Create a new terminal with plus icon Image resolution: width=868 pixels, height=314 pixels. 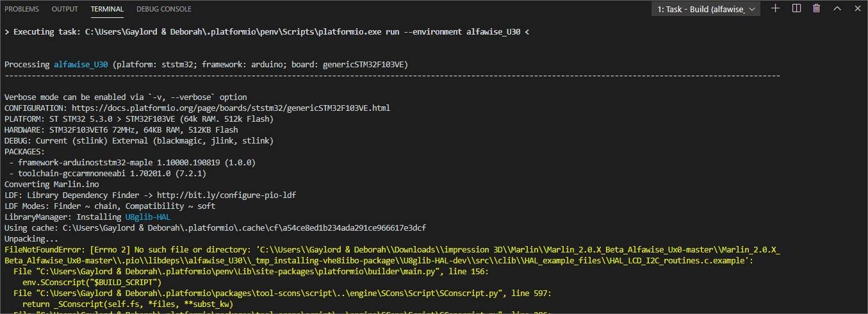point(775,8)
